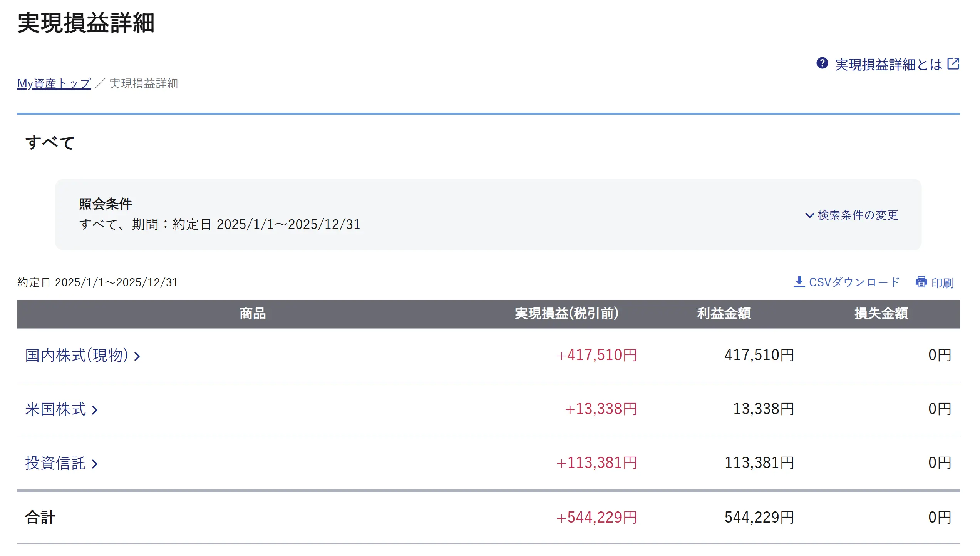Click the arrow icon next to 投資信託
The image size is (980, 556).
tap(95, 464)
